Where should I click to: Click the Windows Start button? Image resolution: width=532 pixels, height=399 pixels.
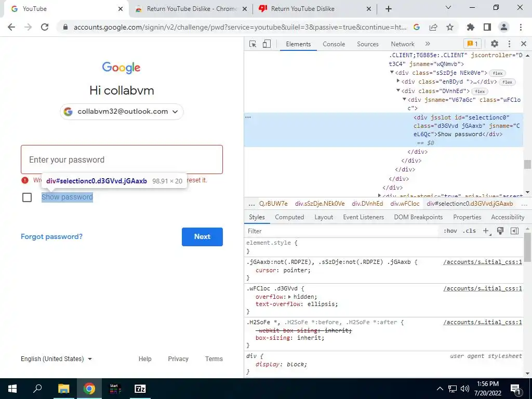12,389
